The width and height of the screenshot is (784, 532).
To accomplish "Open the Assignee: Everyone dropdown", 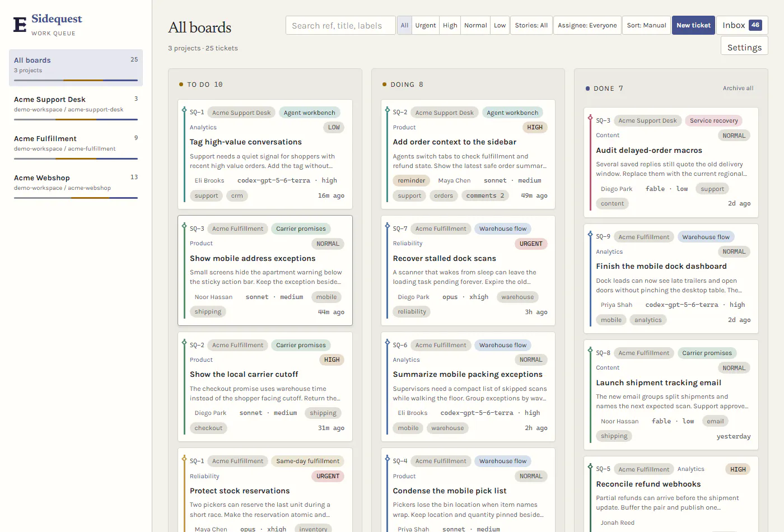I will 587,25.
